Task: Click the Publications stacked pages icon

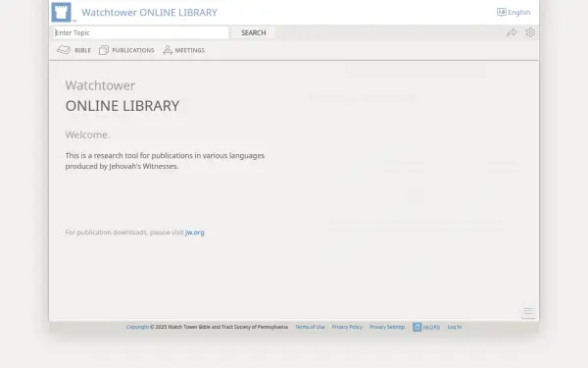Action: 104,50
